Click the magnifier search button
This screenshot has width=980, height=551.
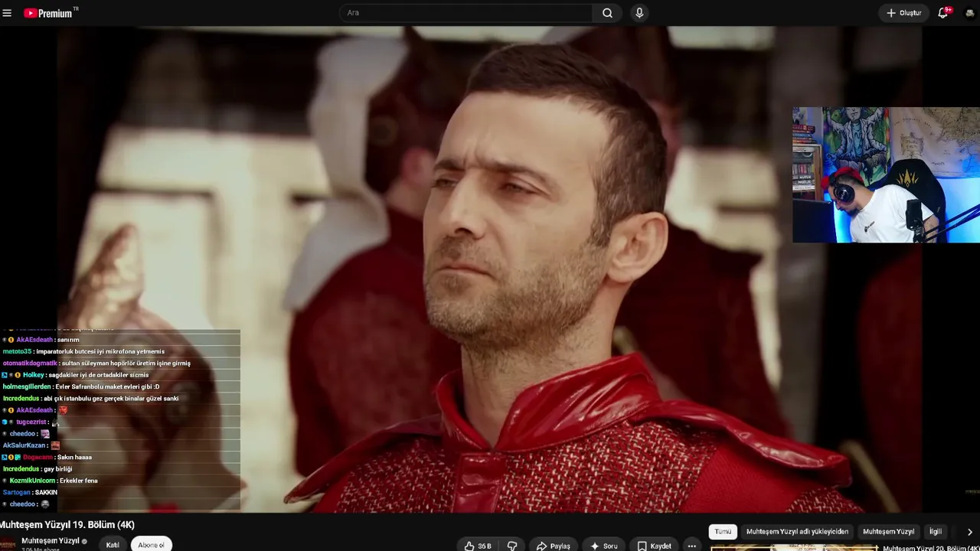tap(607, 13)
